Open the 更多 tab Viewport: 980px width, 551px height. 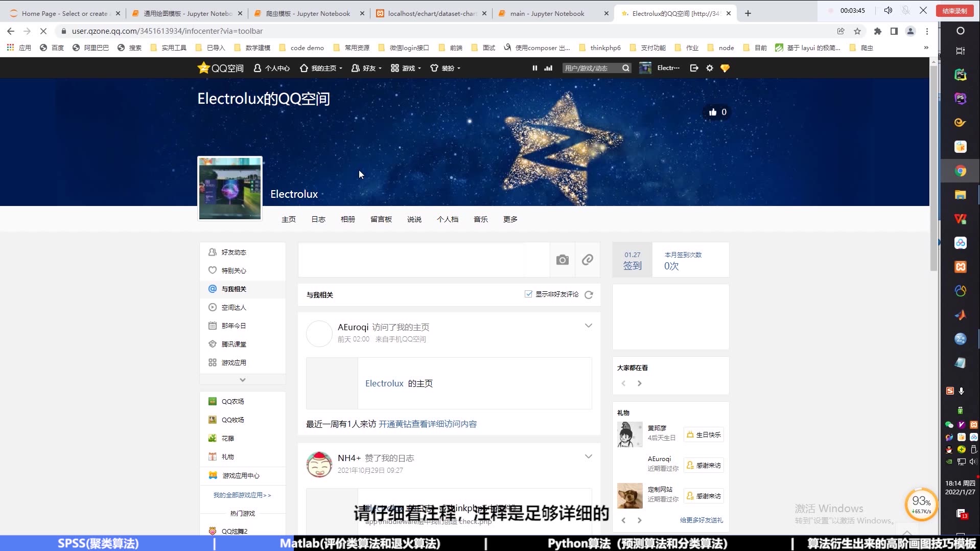510,219
